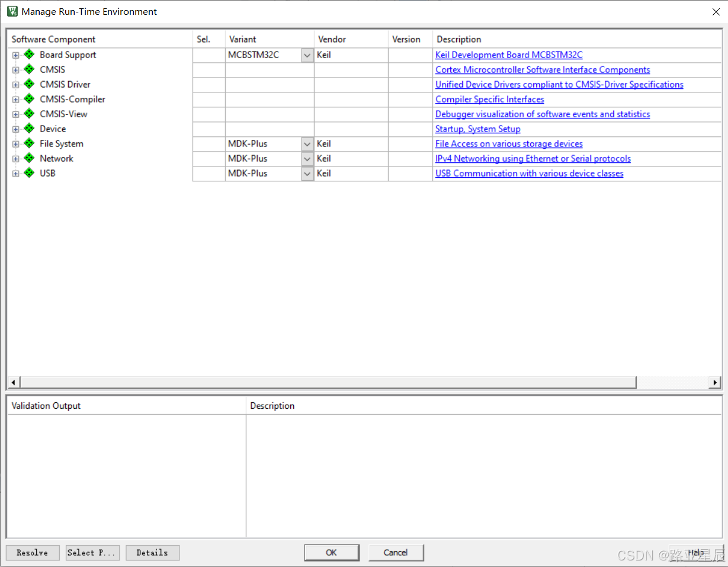
Task: Open USB MDK-Plus variant dropdown
Action: pyautogui.click(x=307, y=174)
